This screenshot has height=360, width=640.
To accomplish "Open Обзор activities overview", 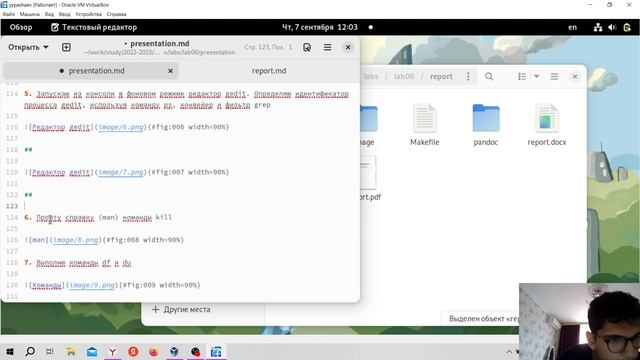I will click(x=21, y=27).
